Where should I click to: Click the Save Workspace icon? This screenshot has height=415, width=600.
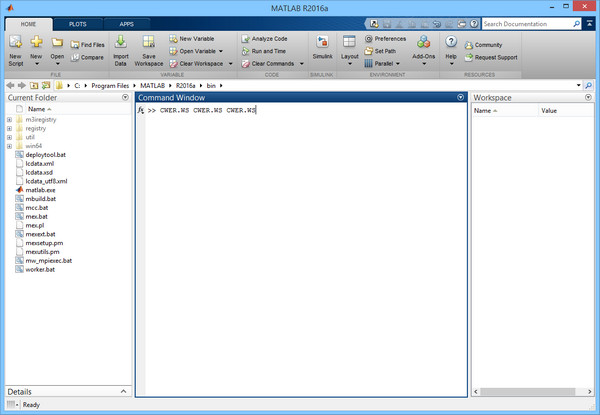[x=148, y=47]
